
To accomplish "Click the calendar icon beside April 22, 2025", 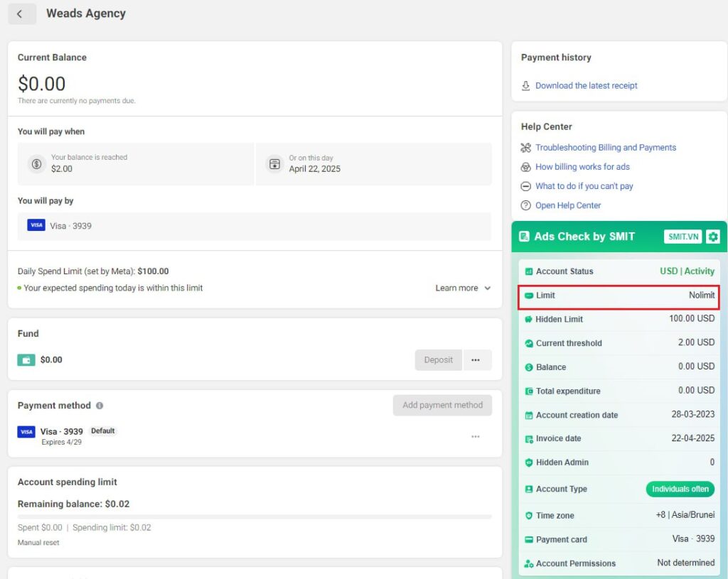I will tap(275, 164).
